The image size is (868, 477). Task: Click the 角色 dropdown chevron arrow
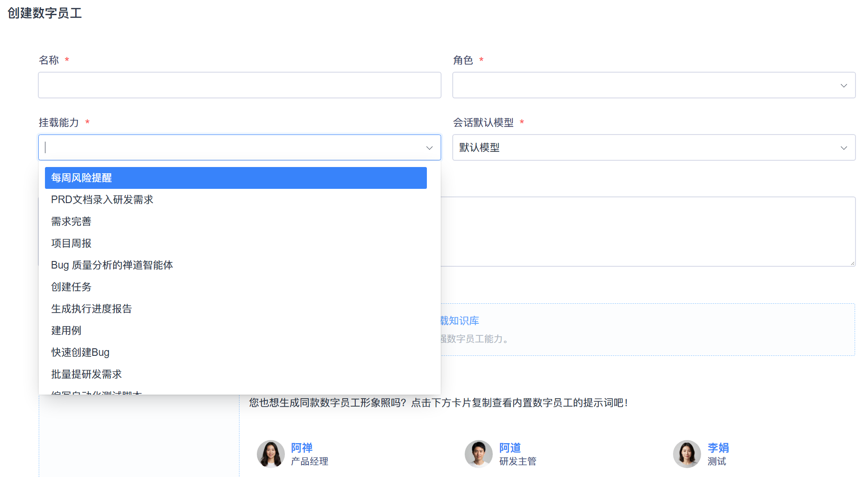point(844,86)
